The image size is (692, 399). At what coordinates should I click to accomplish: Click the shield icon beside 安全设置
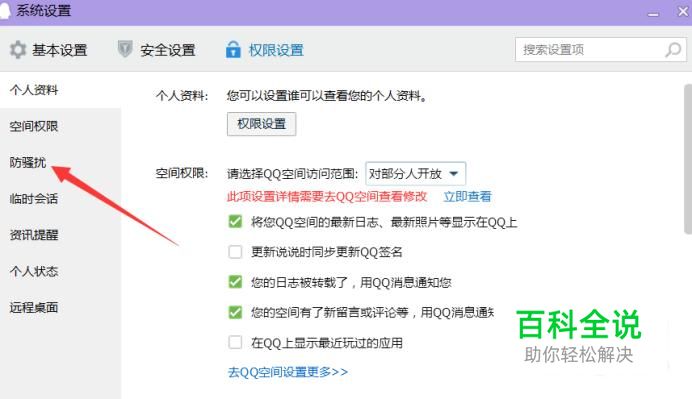point(125,49)
